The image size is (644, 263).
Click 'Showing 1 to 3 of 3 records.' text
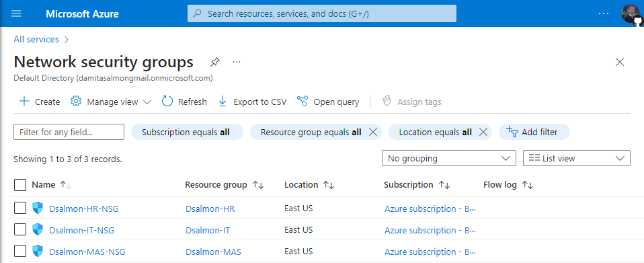pyautogui.click(x=68, y=159)
